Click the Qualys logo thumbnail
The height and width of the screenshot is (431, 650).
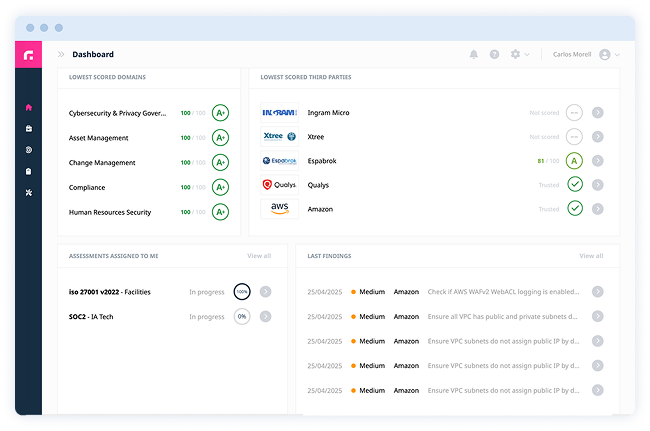coord(279,185)
